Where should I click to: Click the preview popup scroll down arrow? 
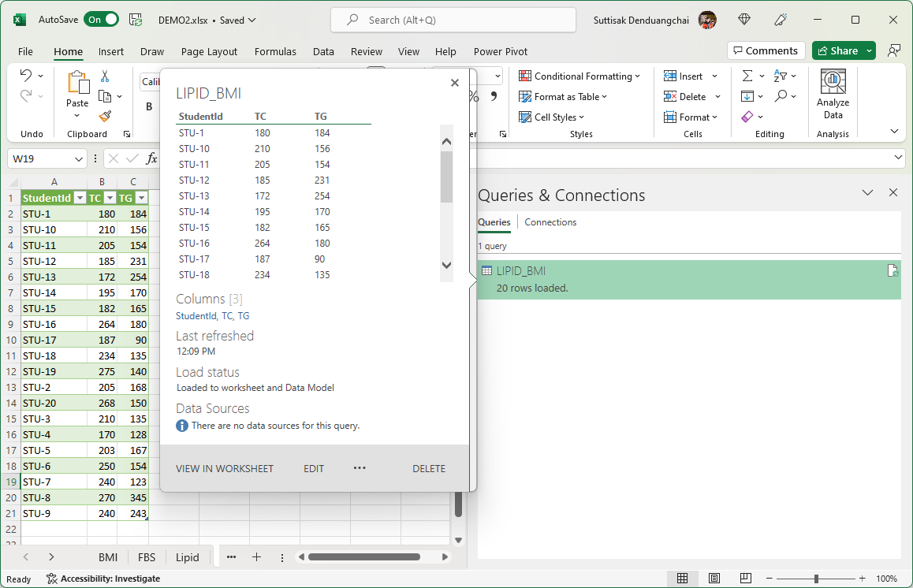[446, 265]
